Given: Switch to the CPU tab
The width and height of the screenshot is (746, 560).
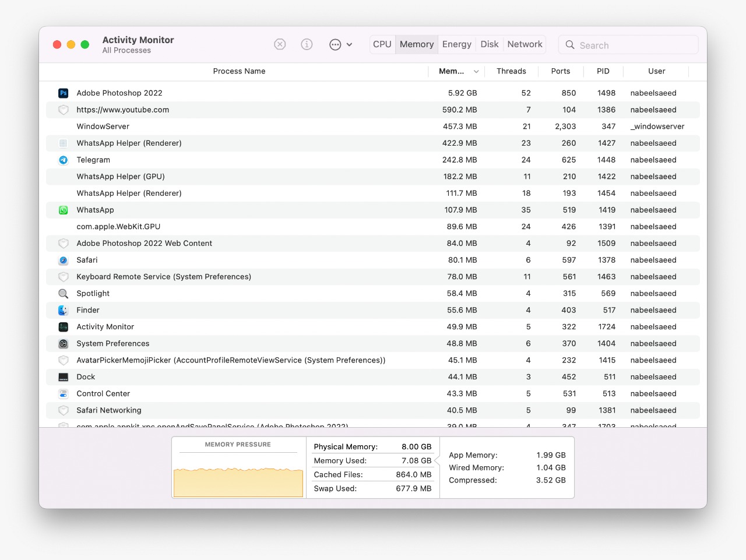Looking at the screenshot, I should [382, 44].
